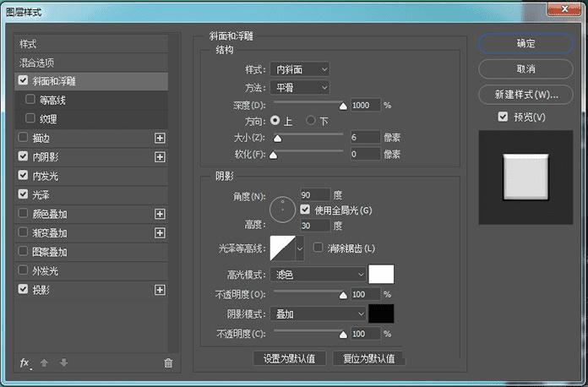This screenshot has height=387, width=588.
Task: Open the 阴影模式 dropdown showing 叠加
Action: click(318, 313)
